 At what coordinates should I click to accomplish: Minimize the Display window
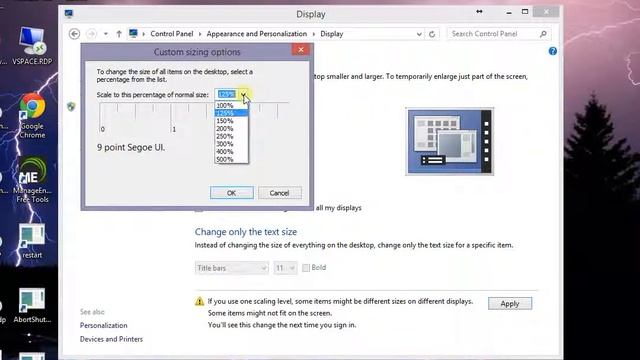coord(509,13)
